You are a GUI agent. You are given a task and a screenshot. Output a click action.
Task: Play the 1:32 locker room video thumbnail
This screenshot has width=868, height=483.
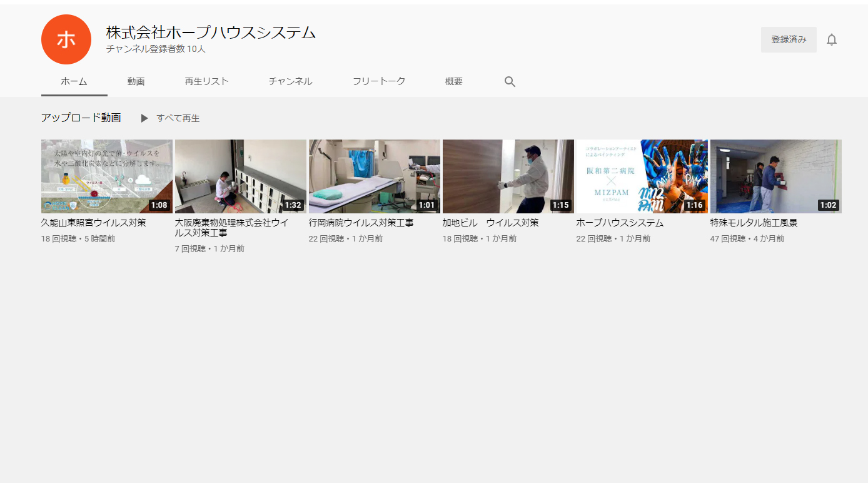[241, 176]
